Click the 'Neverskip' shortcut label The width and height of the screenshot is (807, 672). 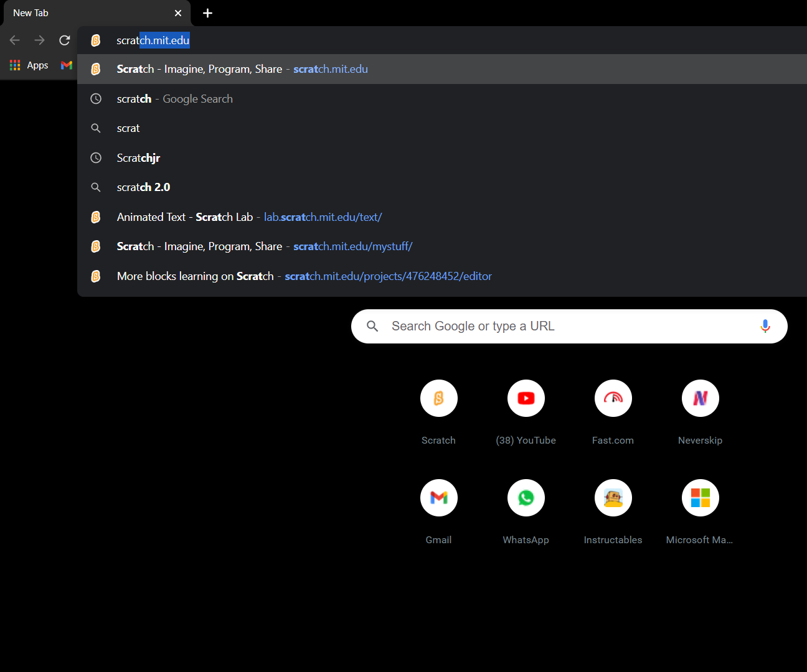(x=701, y=441)
